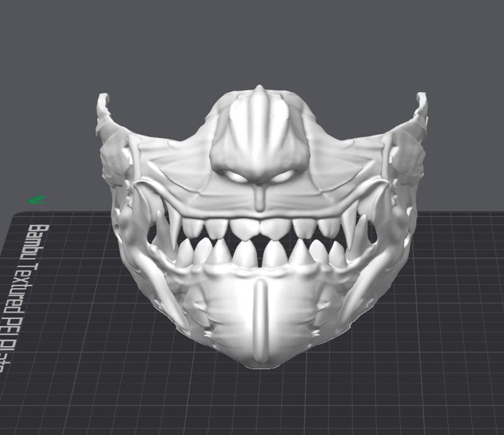Click the green axis indicator arrow
The height and width of the screenshot is (435, 504).
coord(37,199)
